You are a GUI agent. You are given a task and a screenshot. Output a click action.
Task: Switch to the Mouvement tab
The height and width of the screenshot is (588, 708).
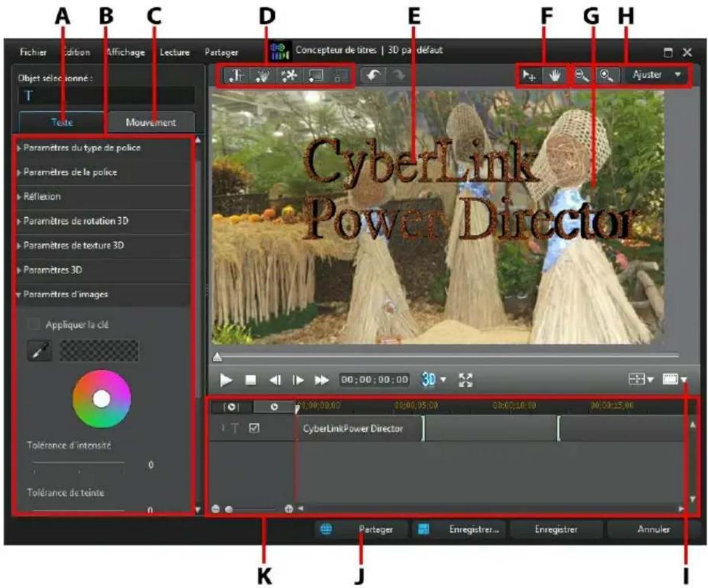click(x=152, y=121)
